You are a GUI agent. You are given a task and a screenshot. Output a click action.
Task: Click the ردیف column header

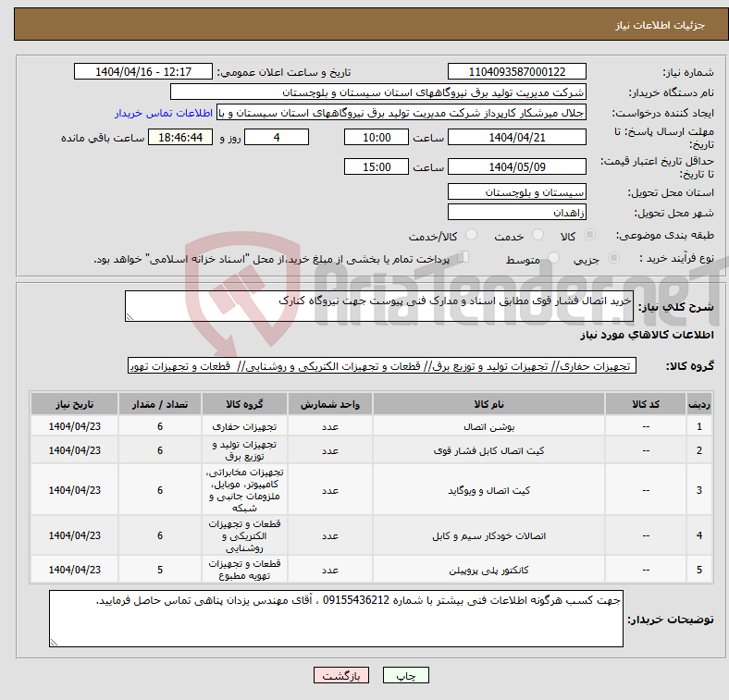click(698, 404)
